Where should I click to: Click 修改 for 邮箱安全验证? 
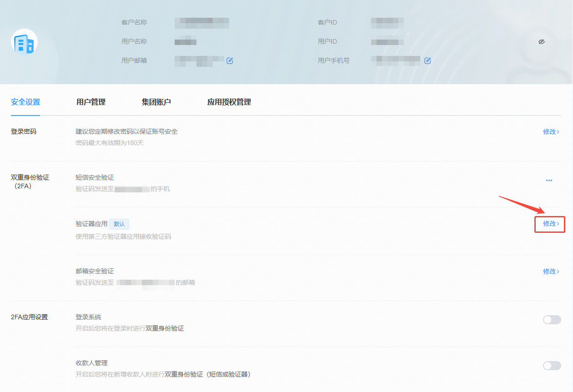click(x=551, y=271)
